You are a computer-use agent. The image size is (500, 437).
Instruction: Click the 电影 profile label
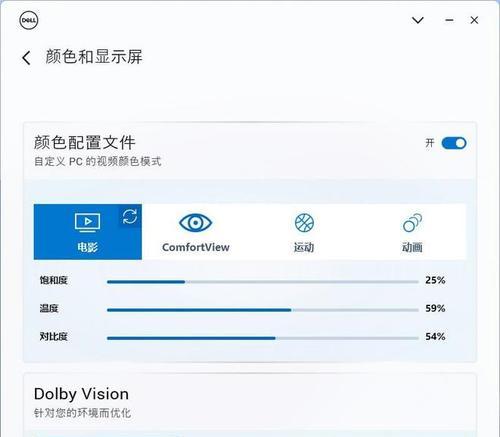coord(87,247)
